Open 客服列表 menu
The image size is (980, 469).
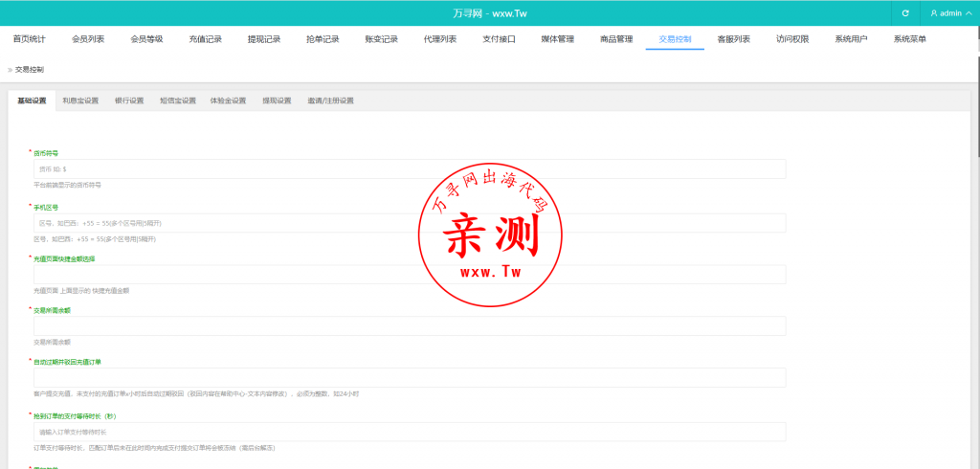734,39
